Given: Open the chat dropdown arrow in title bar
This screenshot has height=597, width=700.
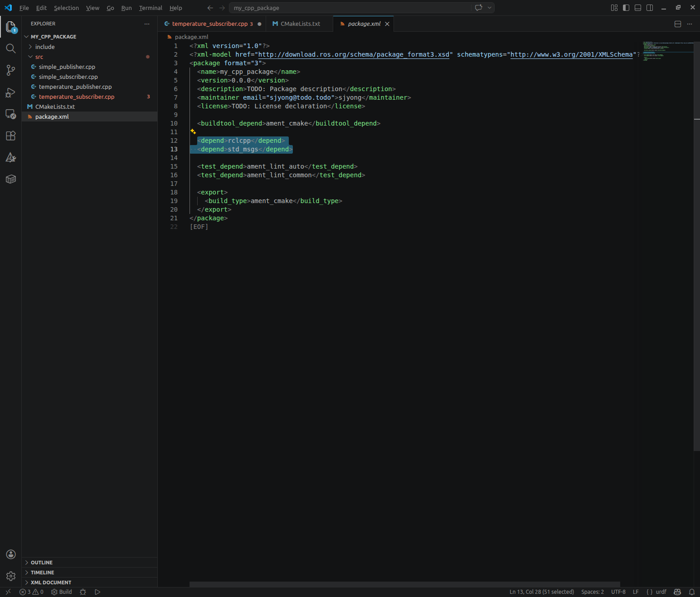Looking at the screenshot, I should (x=490, y=8).
